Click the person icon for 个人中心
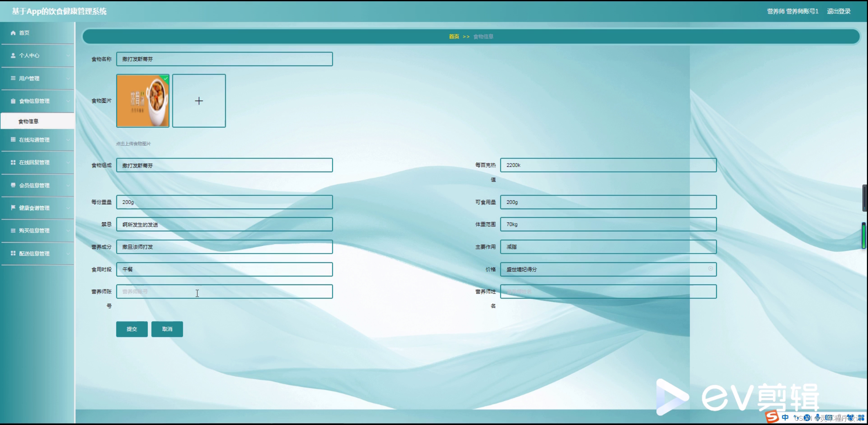The height and width of the screenshot is (425, 868). pos(13,55)
